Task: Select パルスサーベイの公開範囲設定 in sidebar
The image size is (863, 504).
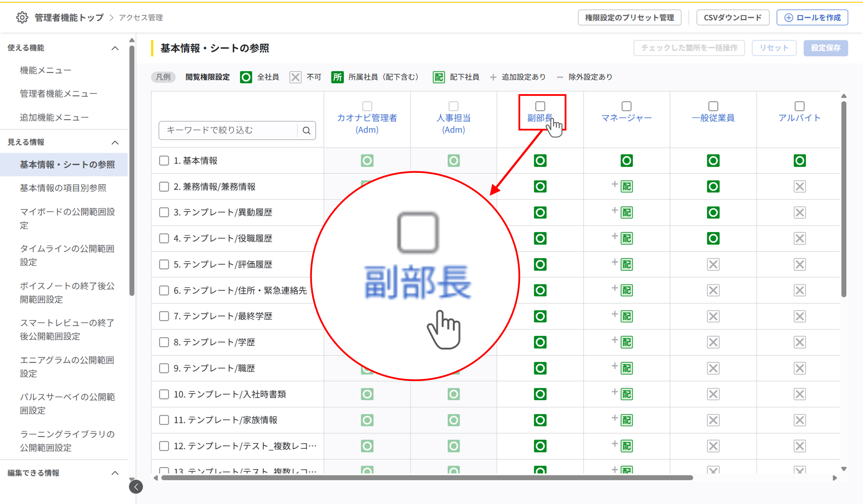Action: click(x=67, y=404)
